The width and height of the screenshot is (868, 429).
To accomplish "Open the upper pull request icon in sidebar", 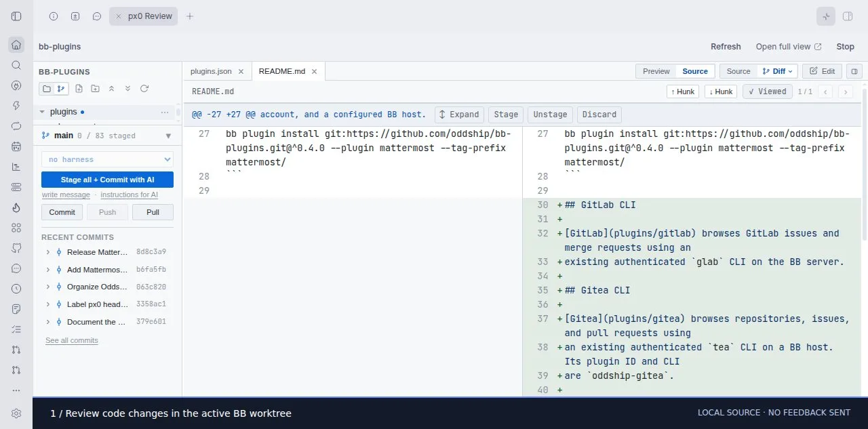I will tap(16, 350).
